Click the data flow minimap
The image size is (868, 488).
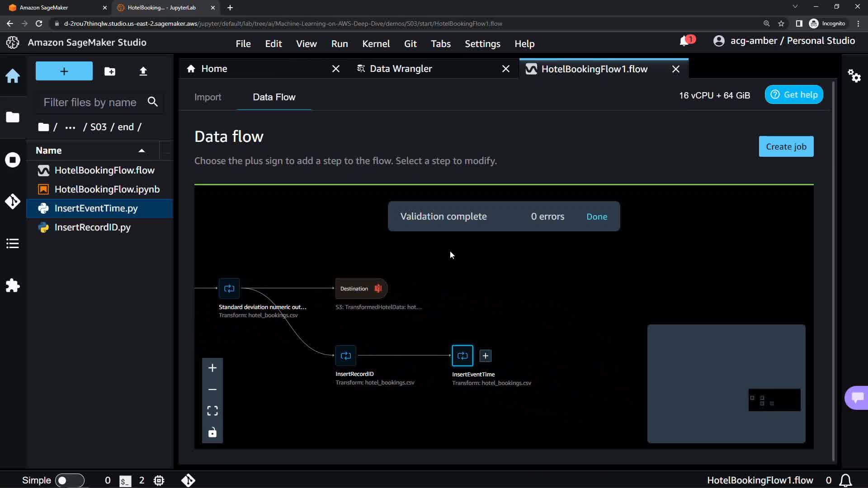[726, 384]
